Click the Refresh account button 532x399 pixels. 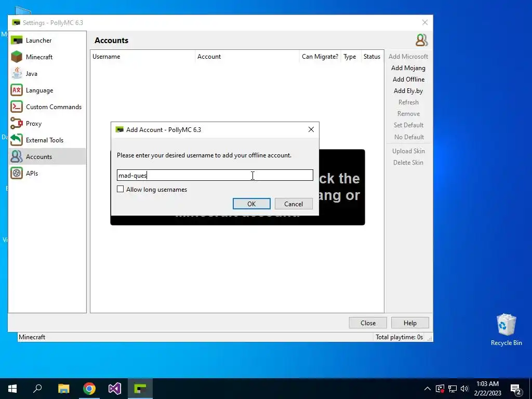pos(408,102)
